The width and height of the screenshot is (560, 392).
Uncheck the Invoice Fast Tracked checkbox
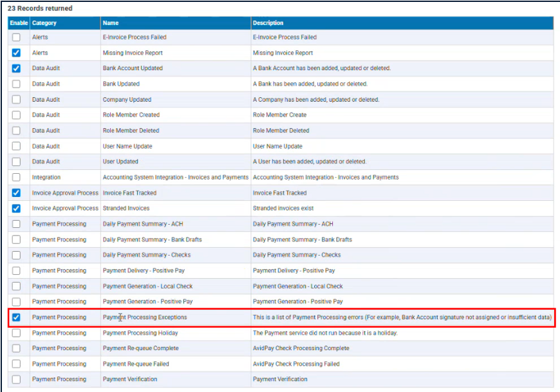(x=16, y=193)
